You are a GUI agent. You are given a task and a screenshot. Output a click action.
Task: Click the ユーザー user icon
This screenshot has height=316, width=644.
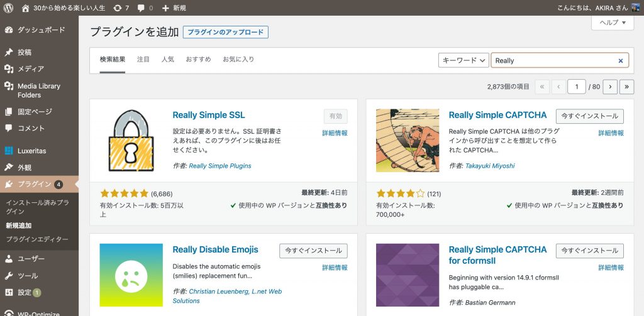[x=9, y=259]
